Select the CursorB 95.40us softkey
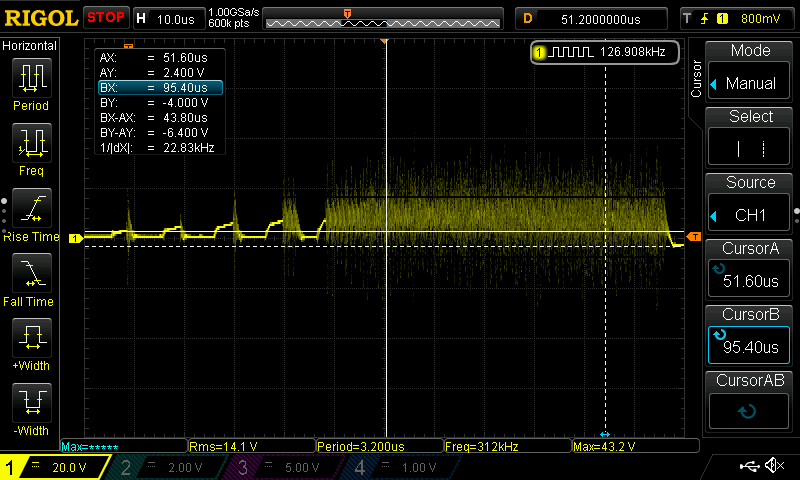 (x=749, y=345)
